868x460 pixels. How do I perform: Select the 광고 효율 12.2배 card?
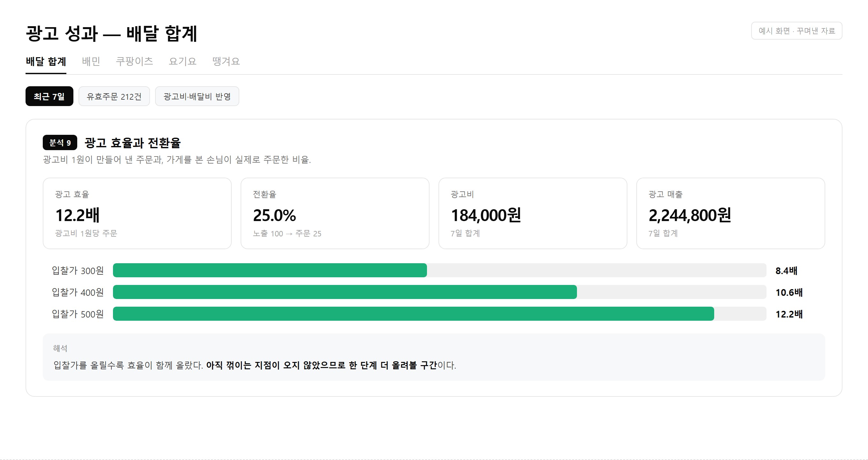tap(137, 213)
